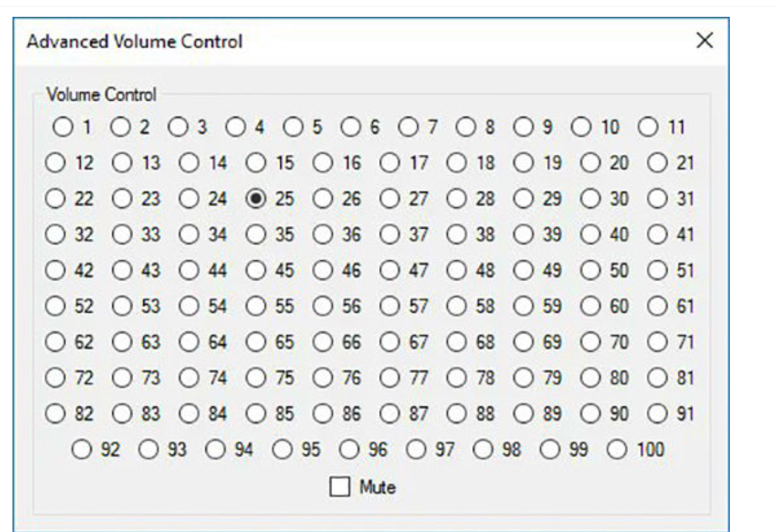
Task: Select radio button 82
Action: pos(55,414)
